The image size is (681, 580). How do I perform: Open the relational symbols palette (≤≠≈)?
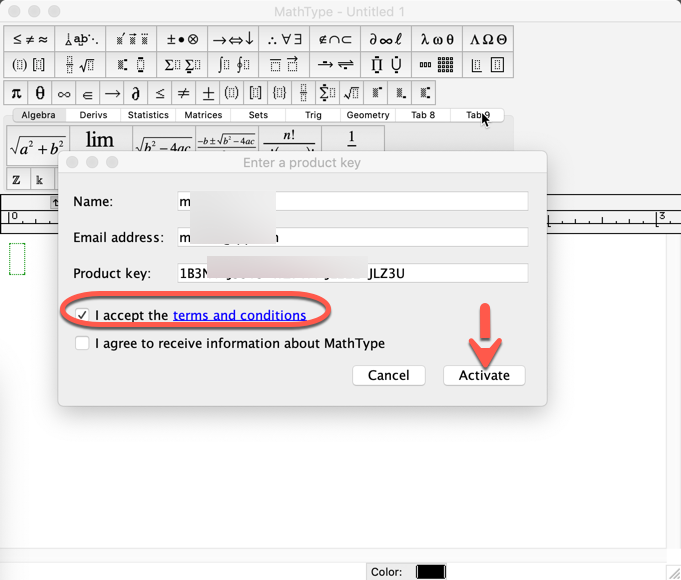(30, 39)
